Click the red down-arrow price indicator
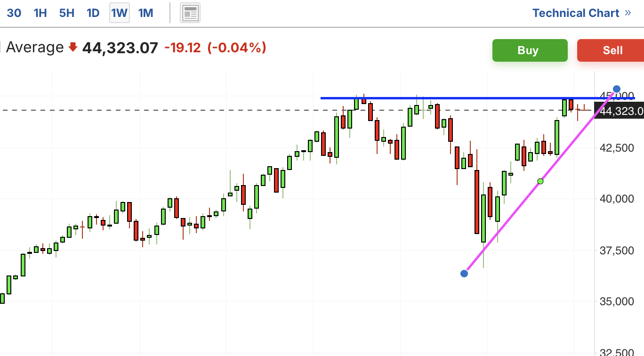This screenshot has width=644, height=356. point(72,48)
